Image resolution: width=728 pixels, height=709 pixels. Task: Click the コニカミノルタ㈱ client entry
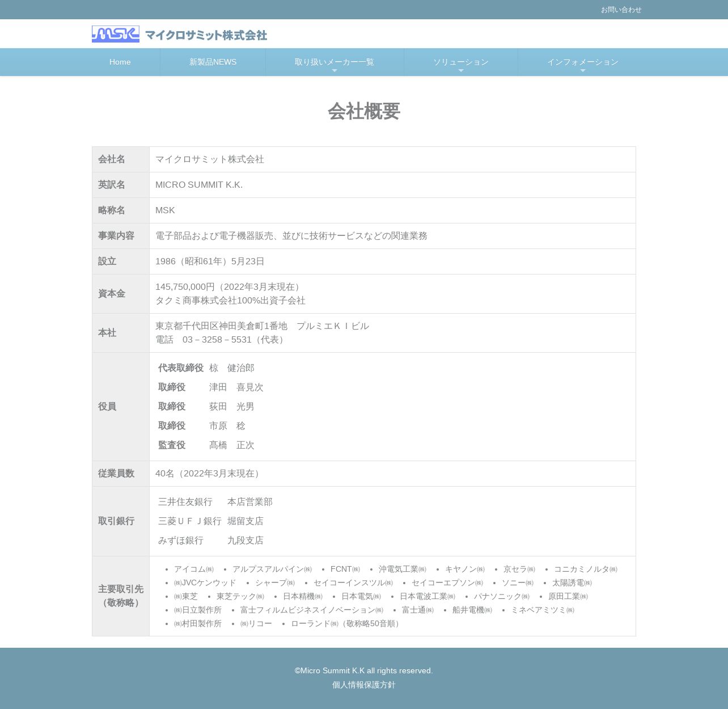point(586,569)
